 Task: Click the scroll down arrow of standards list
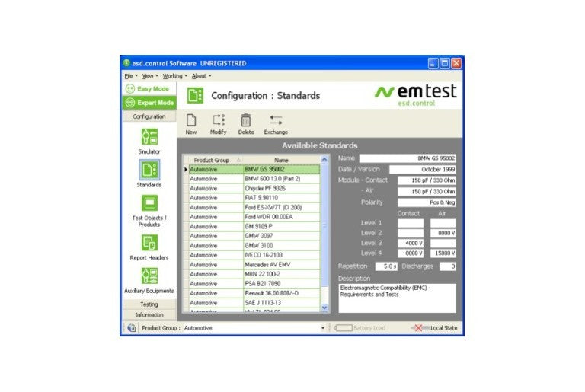[x=324, y=308]
